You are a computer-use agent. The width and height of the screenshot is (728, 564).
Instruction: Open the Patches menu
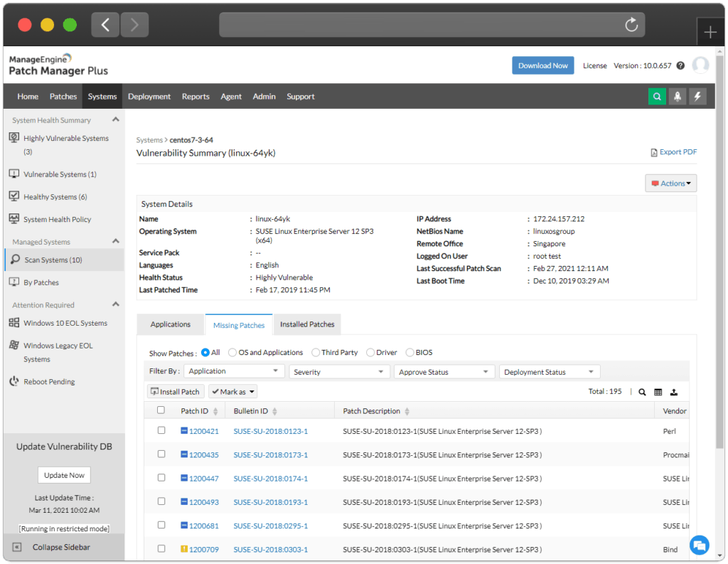[x=63, y=96]
